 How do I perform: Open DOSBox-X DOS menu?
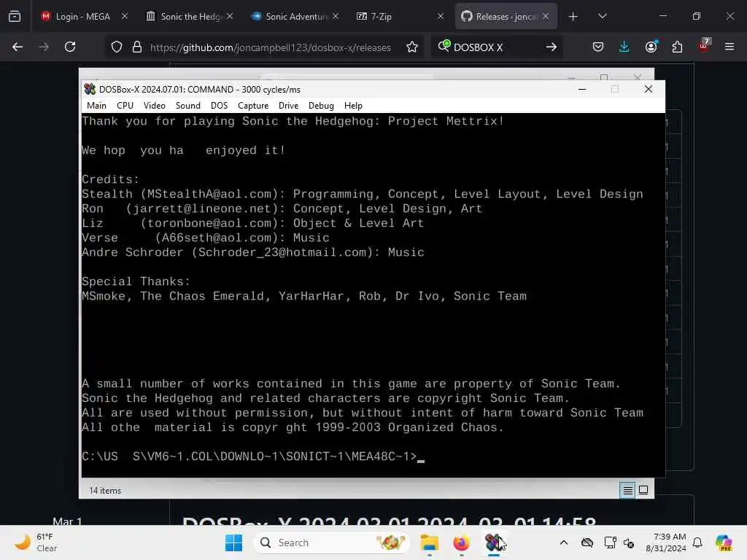[x=219, y=106]
